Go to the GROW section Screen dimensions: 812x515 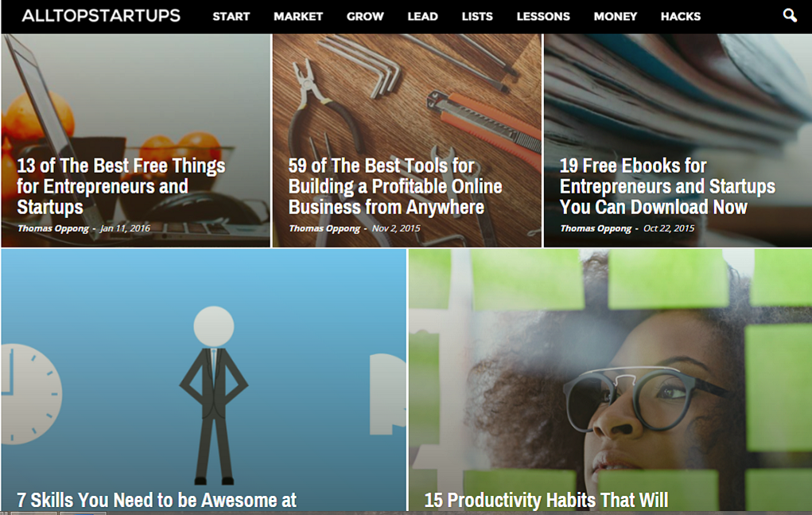click(365, 16)
